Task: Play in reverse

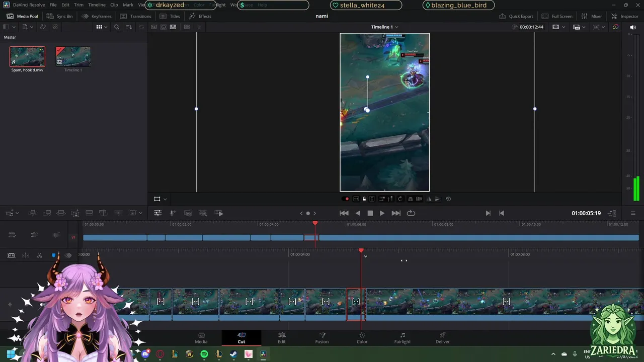Action: 358,213
